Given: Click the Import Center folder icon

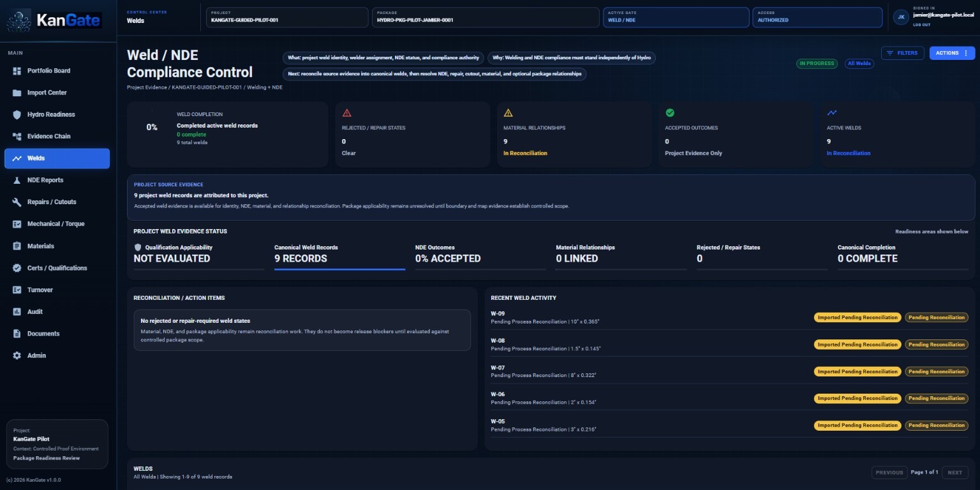Looking at the screenshot, I should [x=17, y=93].
